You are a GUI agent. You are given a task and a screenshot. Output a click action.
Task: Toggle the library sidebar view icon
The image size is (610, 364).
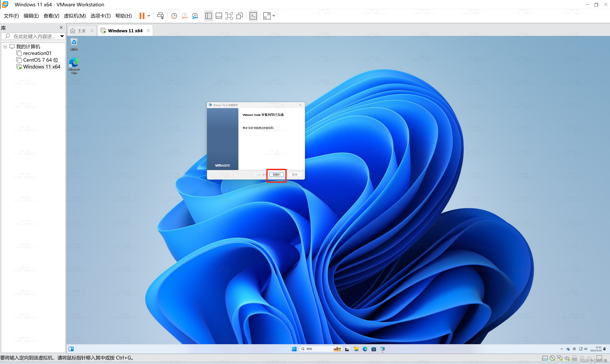(x=209, y=16)
